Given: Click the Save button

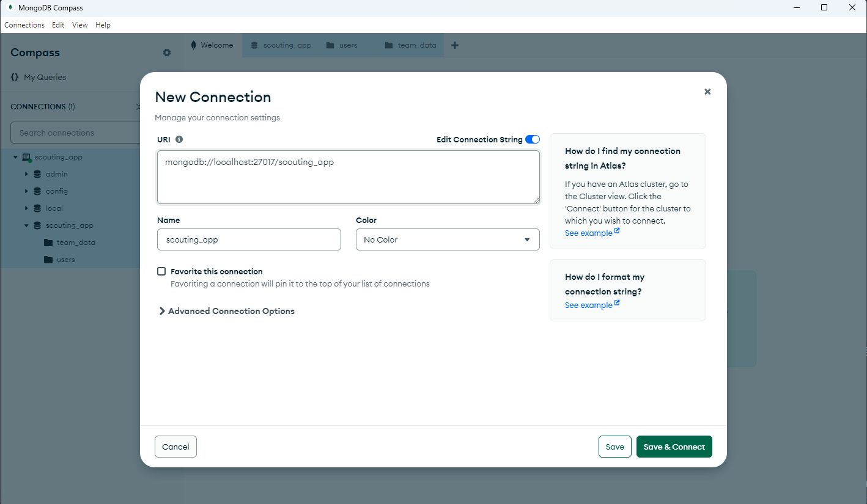Looking at the screenshot, I should [614, 447].
